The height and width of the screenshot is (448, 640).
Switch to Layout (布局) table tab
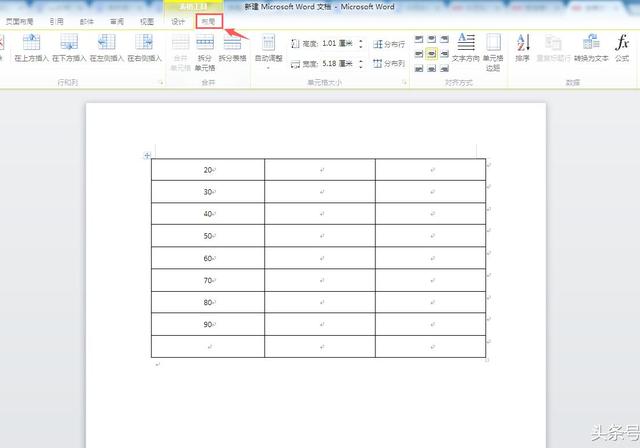pyautogui.click(x=208, y=21)
